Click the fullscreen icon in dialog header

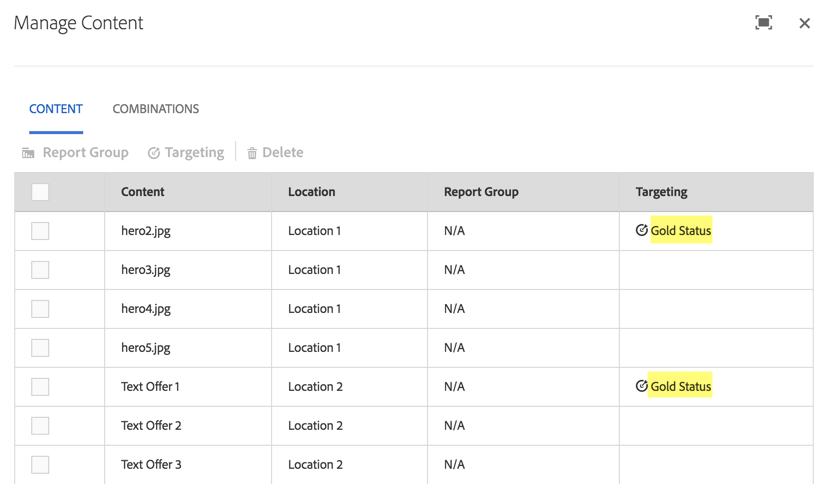(x=764, y=23)
